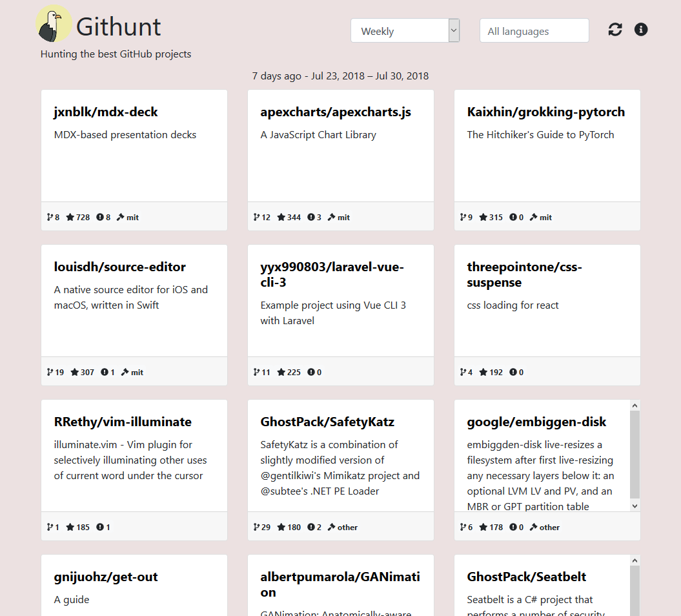Screen dimensions: 681x616
Task: Click the issues icon on source-editor card
Action: point(104,373)
